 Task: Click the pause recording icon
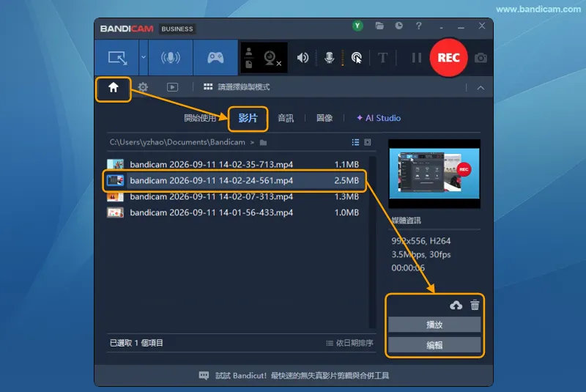point(416,58)
